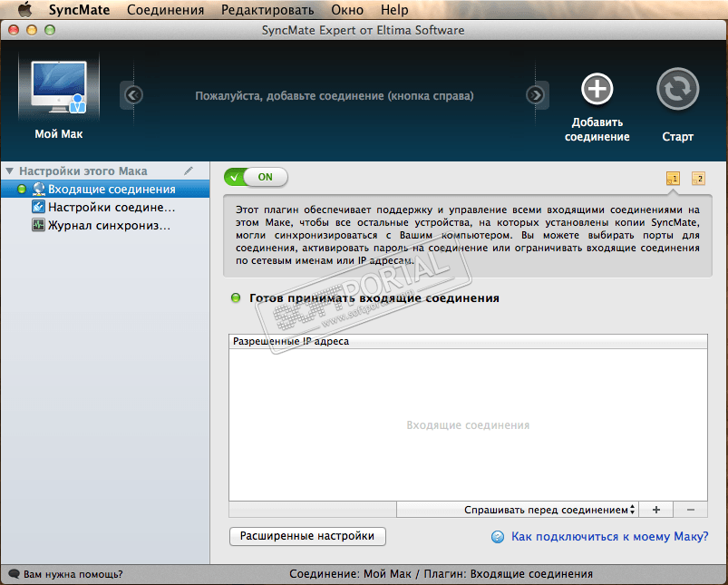The height and width of the screenshot is (585, 728).
Task: Open the Соединения menu
Action: (165, 10)
